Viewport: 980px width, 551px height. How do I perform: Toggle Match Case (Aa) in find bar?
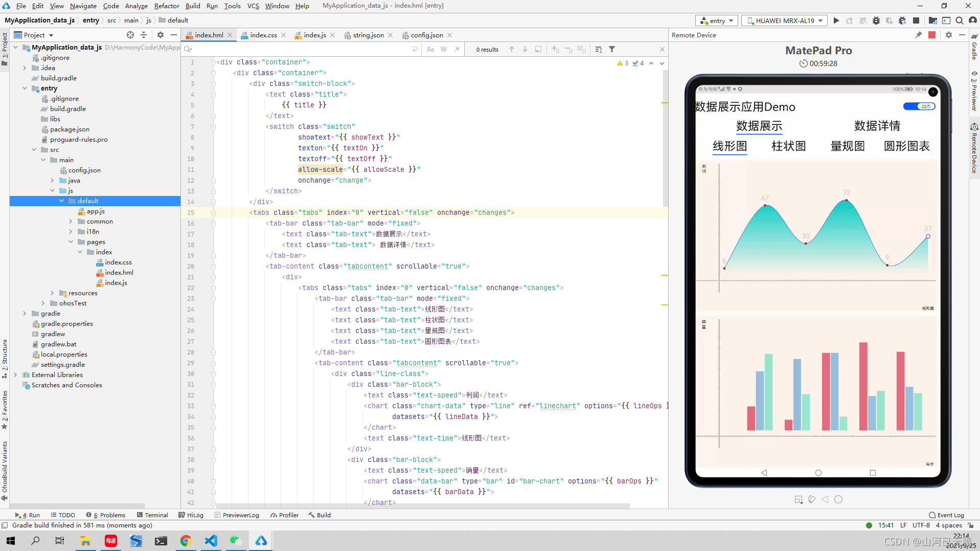point(430,49)
